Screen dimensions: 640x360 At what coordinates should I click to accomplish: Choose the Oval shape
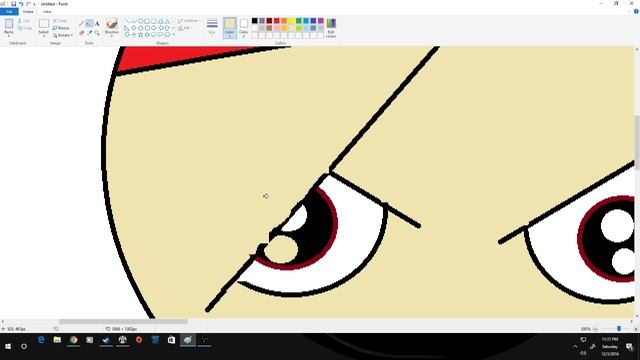point(141,21)
